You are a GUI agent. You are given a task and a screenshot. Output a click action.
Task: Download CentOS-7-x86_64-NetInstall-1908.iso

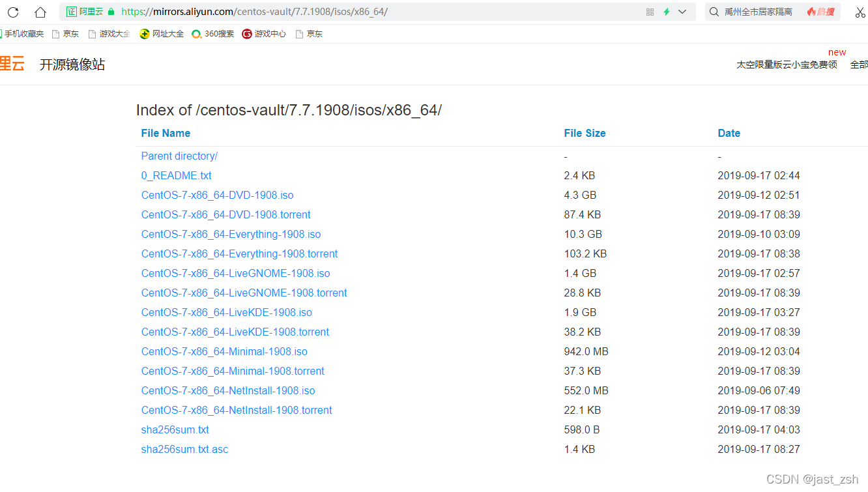[x=228, y=390]
